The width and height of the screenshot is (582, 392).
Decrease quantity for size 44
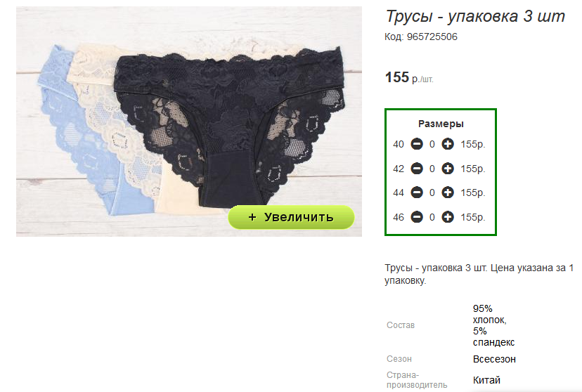[416, 192]
